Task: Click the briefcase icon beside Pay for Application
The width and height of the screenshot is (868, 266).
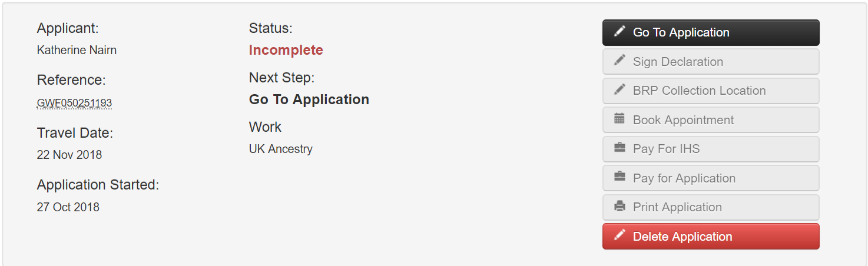Action: 619,177
